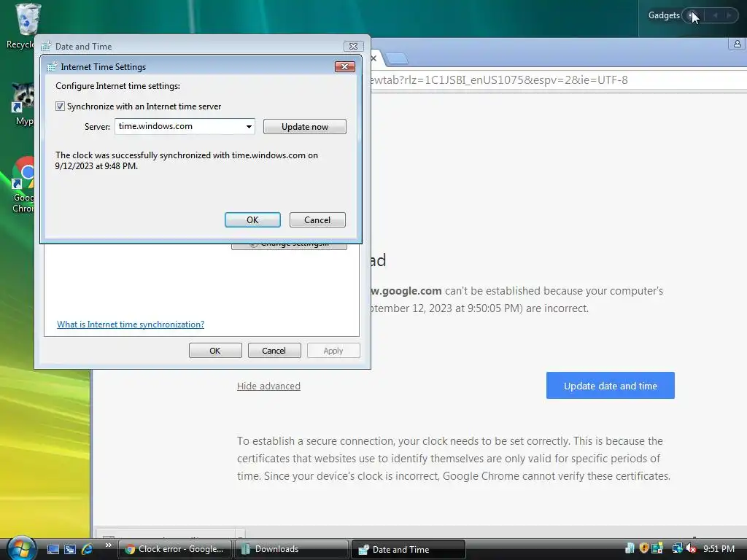Switch to Clock error - Google taskbar button
This screenshot has height=560, width=747.
click(175, 549)
